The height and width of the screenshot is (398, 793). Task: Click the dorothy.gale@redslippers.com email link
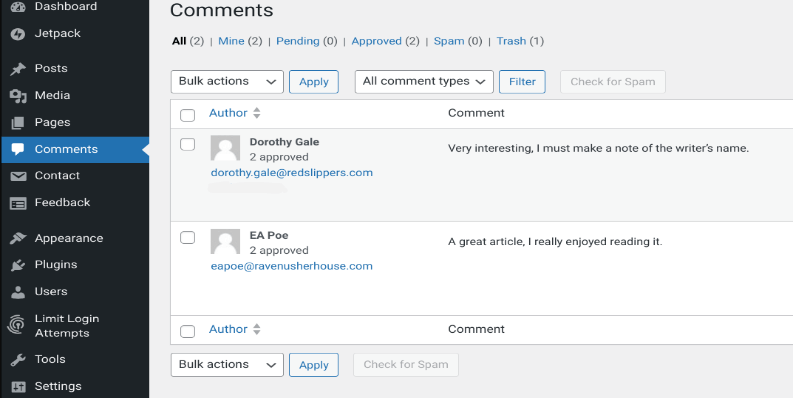292,173
